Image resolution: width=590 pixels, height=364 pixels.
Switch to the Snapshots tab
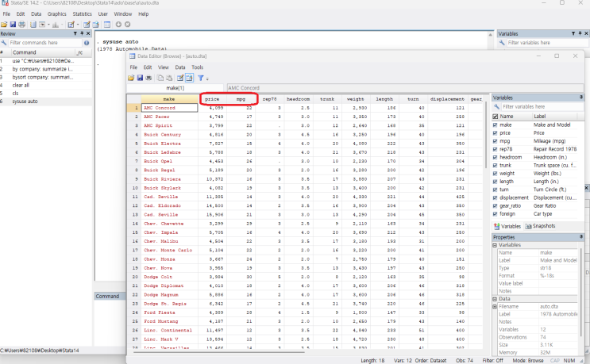(542, 225)
